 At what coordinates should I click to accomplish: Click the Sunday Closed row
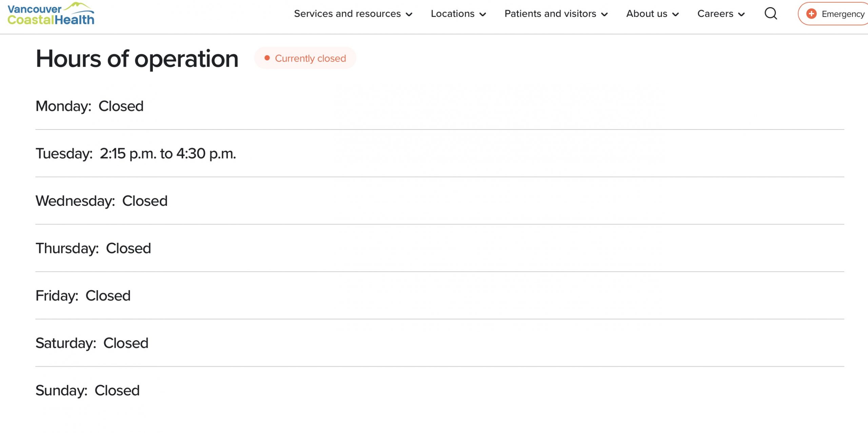click(x=87, y=390)
